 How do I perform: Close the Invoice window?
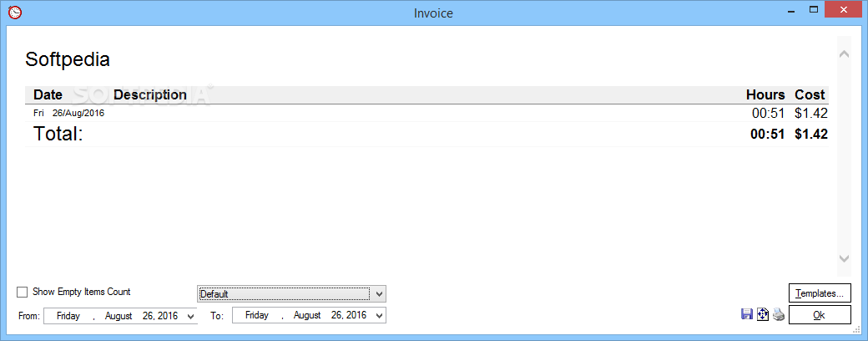tap(844, 9)
